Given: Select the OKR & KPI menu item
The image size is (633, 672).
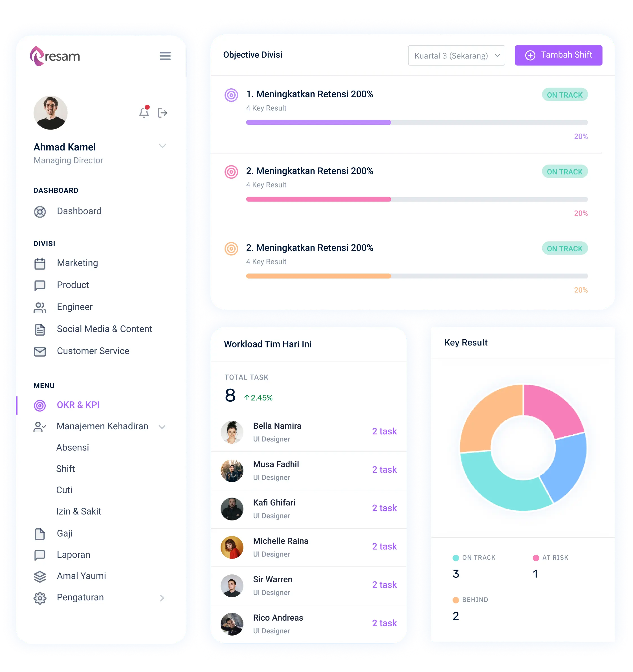Looking at the screenshot, I should click(78, 404).
